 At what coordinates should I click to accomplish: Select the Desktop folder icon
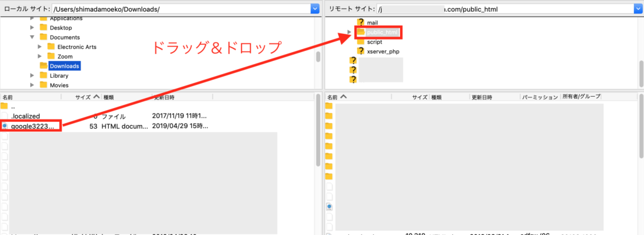pyautogui.click(x=43, y=28)
